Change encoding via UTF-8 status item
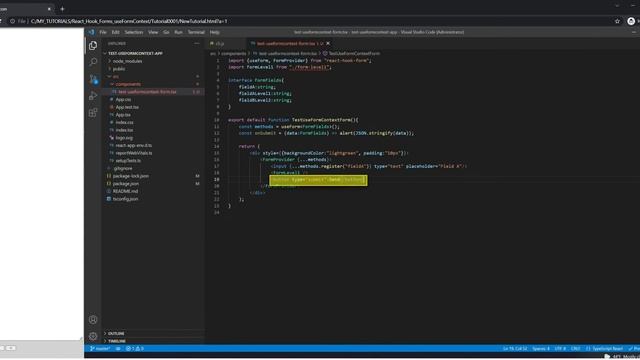This screenshot has width=640, height=360. tap(560, 349)
